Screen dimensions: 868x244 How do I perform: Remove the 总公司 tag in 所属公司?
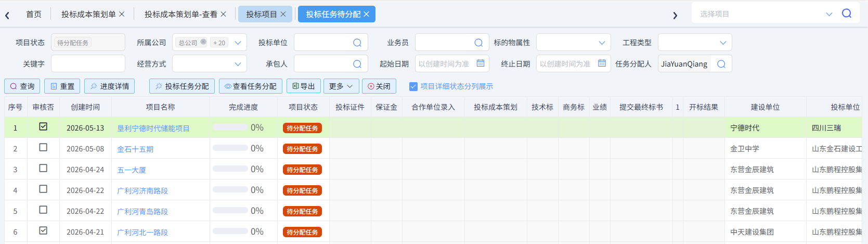(x=203, y=42)
